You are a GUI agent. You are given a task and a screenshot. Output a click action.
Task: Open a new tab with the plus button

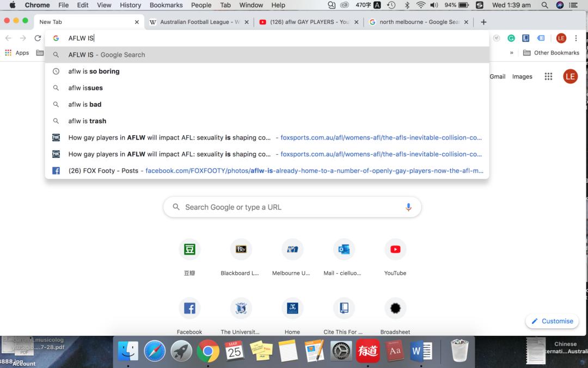[x=483, y=22]
